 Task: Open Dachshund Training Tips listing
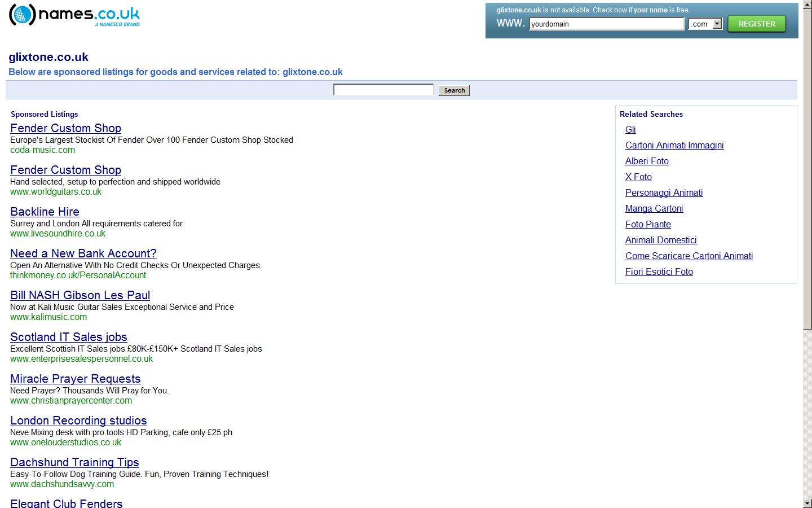74,462
